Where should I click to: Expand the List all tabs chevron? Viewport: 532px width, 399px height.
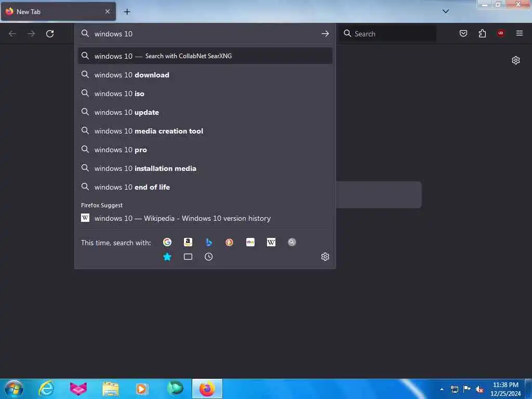[446, 11]
